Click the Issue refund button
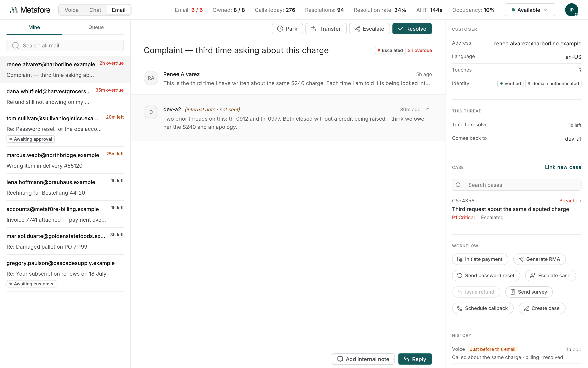The width and height of the screenshot is (588, 368). click(476, 292)
